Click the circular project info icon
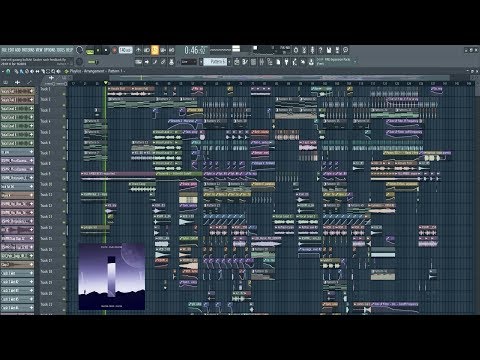The height and width of the screenshot is (360, 480). tap(346, 50)
